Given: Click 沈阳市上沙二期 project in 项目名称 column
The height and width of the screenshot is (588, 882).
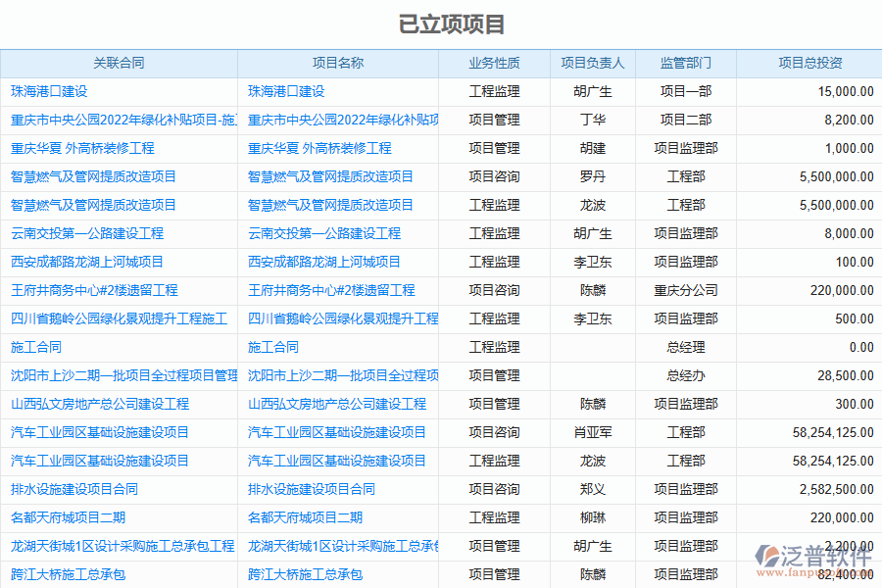Looking at the screenshot, I should (342, 375).
